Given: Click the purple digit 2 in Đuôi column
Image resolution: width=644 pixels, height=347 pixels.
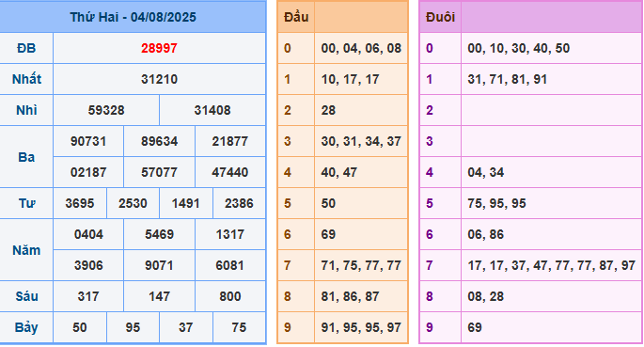Looking at the screenshot, I should [430, 110].
